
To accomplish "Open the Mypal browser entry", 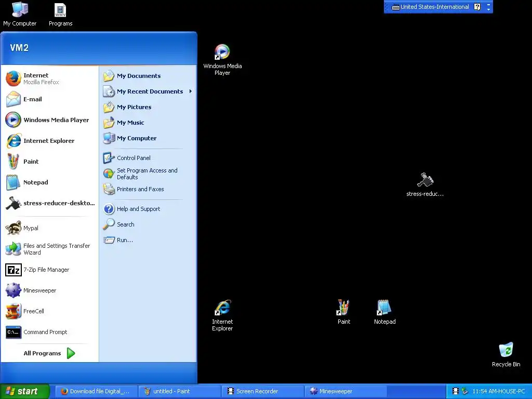I will tap(49, 228).
